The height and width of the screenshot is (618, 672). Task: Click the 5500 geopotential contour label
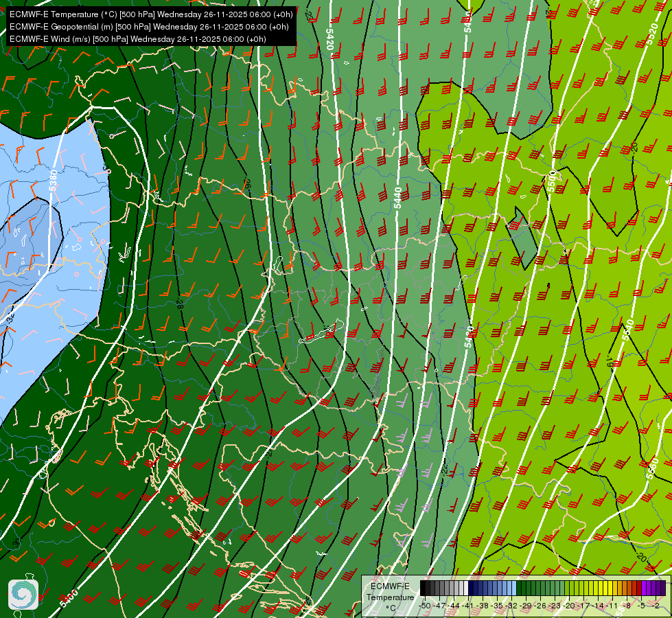click(552, 181)
